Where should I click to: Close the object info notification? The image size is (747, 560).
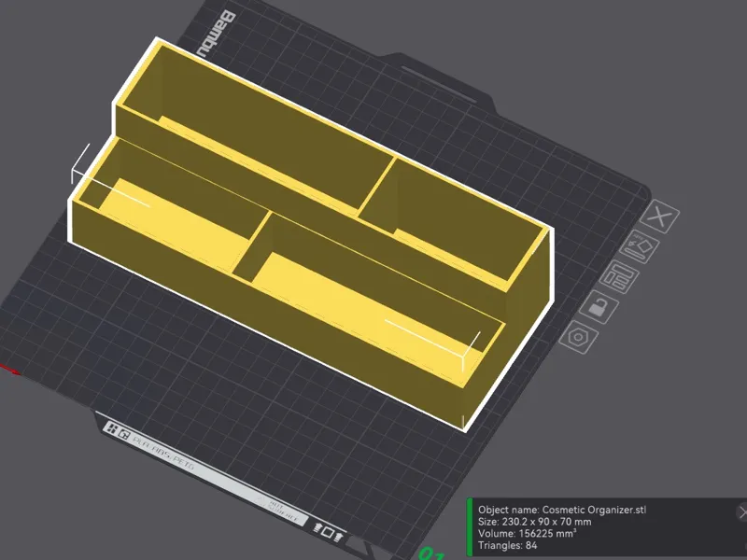point(741,511)
